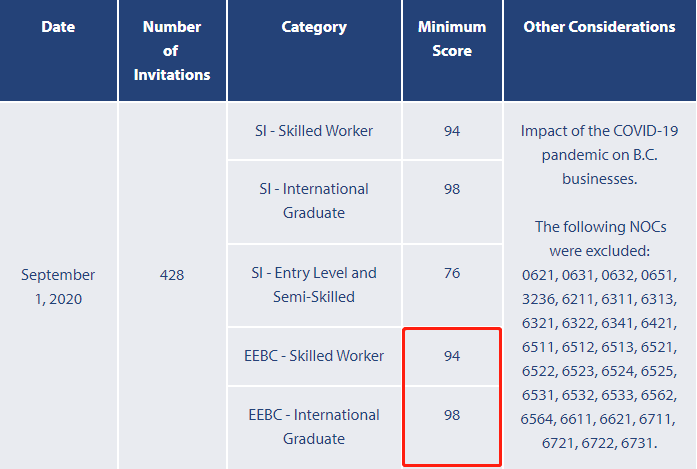
Task: Click the minimum score 76 cell
Action: coord(452,273)
